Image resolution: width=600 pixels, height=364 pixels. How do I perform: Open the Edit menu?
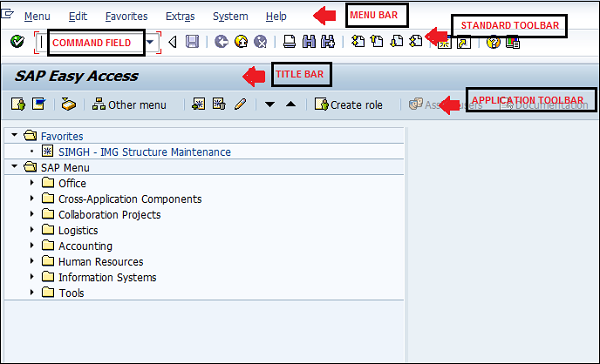point(78,16)
